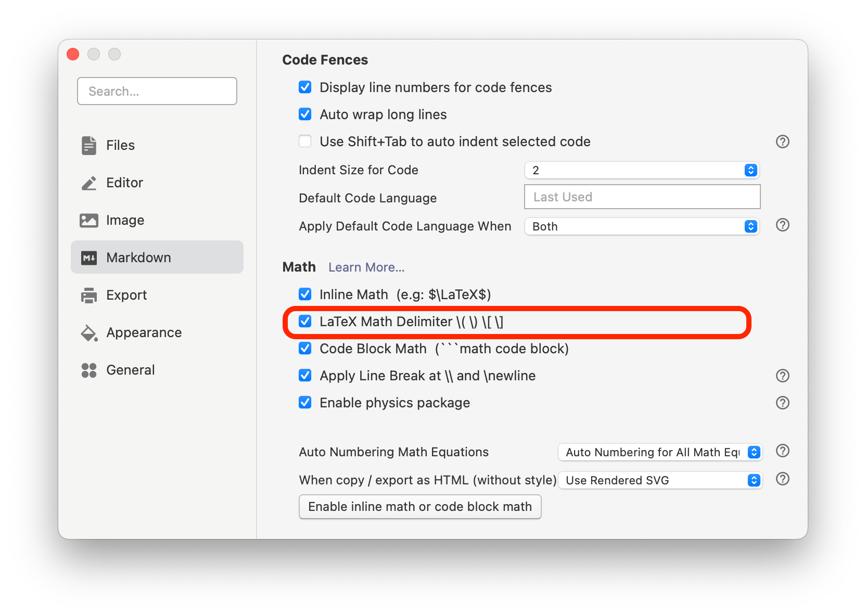
Task: Toggle Inline Math checkbox off
Action: click(305, 294)
